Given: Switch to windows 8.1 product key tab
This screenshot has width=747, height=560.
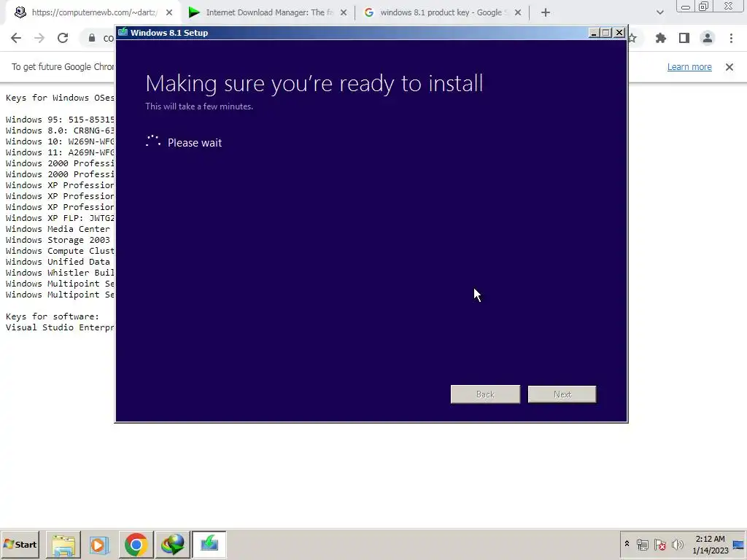Looking at the screenshot, I should (441, 12).
